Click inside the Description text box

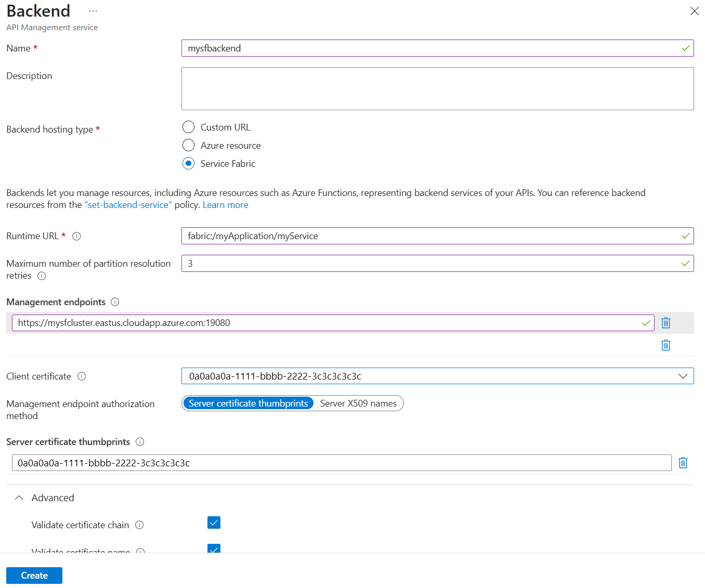pos(437,88)
